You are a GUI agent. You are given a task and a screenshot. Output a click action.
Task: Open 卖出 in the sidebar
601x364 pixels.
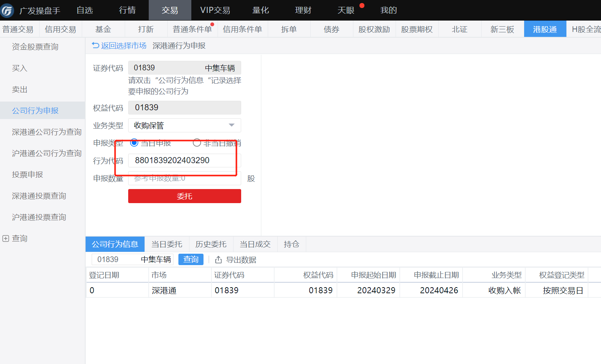[x=19, y=89]
